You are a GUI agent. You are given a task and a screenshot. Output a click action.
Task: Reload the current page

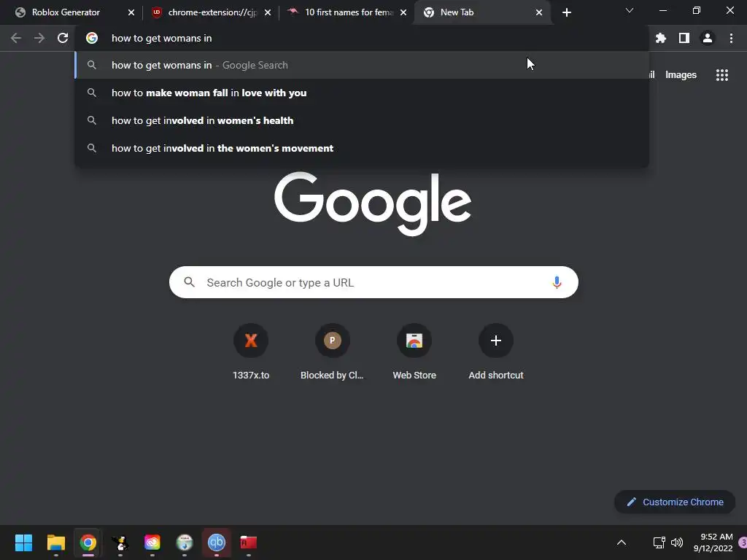(x=63, y=38)
